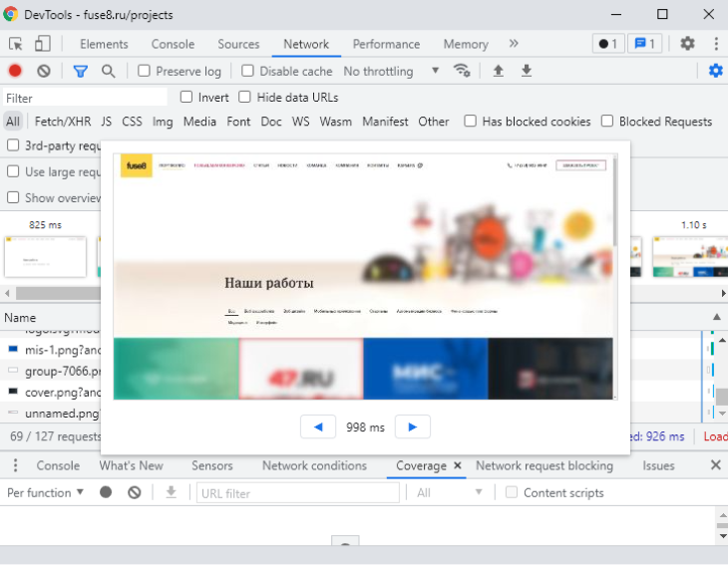Enable the Preserve log checkbox
This screenshot has width=728, height=565.
(145, 71)
